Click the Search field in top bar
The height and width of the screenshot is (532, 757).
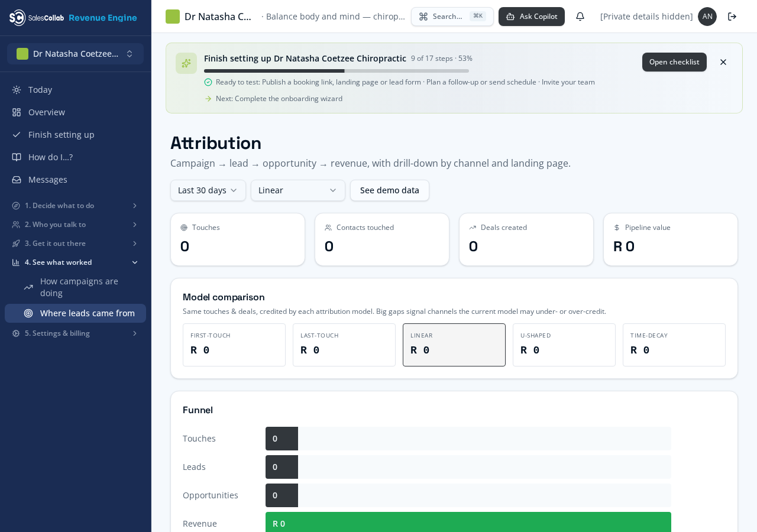(452, 17)
